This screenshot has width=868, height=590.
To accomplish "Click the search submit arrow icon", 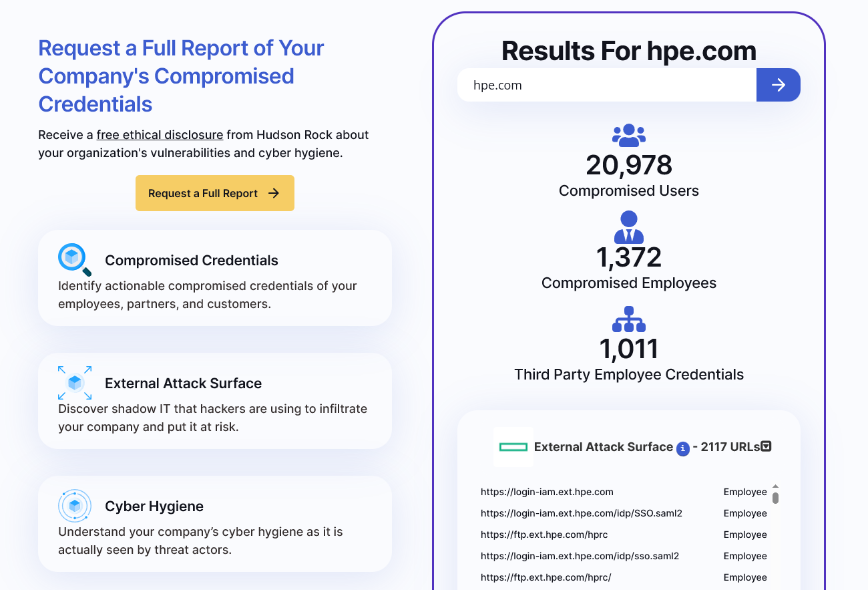I will tap(779, 85).
